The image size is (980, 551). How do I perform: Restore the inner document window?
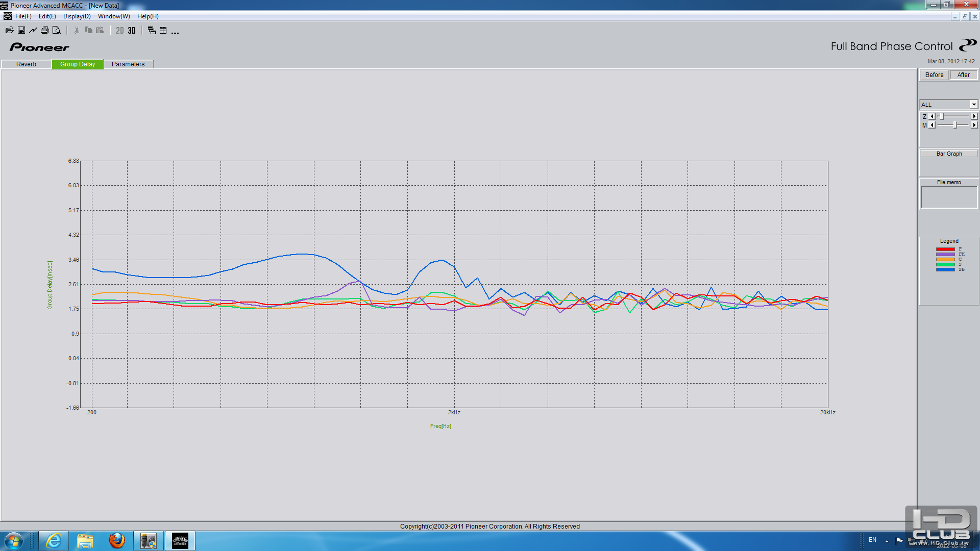tap(965, 16)
